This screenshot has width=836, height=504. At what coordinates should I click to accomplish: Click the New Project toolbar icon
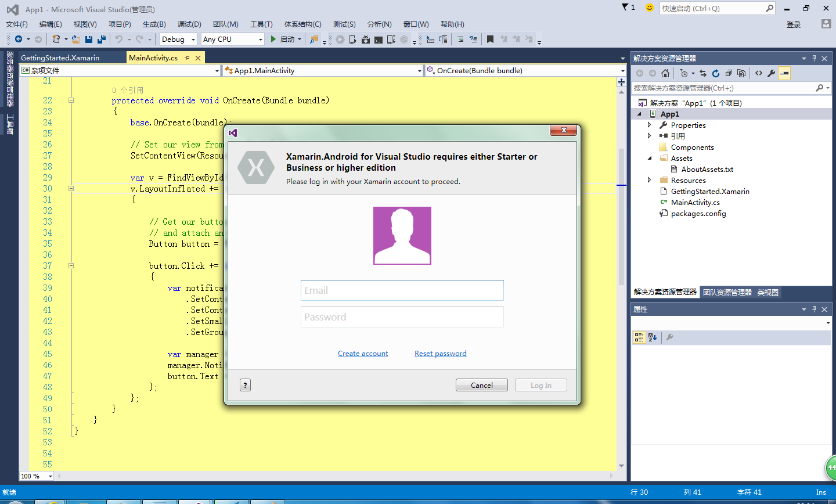[x=56, y=39]
